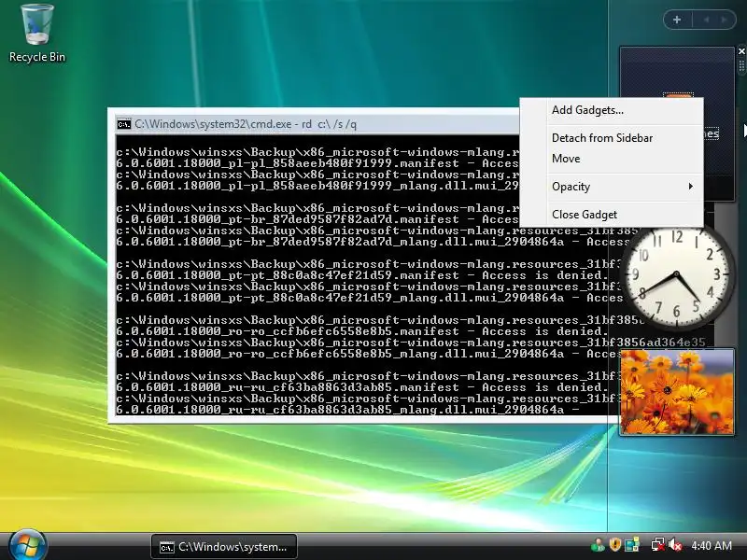
Task: Click the cmd.exe title bar icon
Action: [124, 124]
